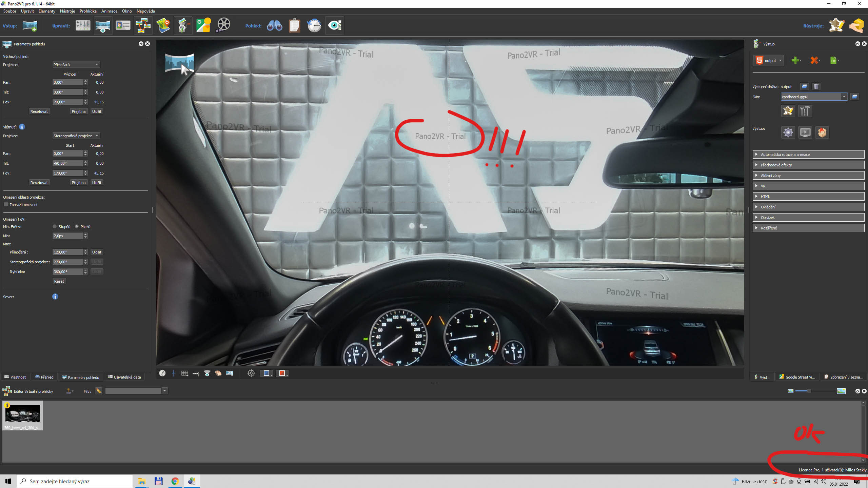Click the target crosshair icon in viewer toolbar
Viewport: 868px width, 488px height.
tap(251, 373)
